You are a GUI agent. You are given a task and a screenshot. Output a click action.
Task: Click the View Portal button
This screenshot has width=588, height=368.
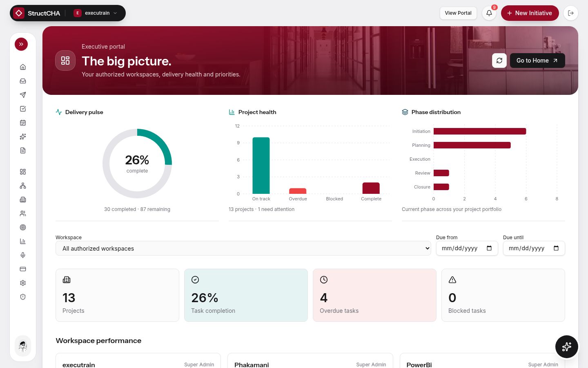pyautogui.click(x=458, y=13)
